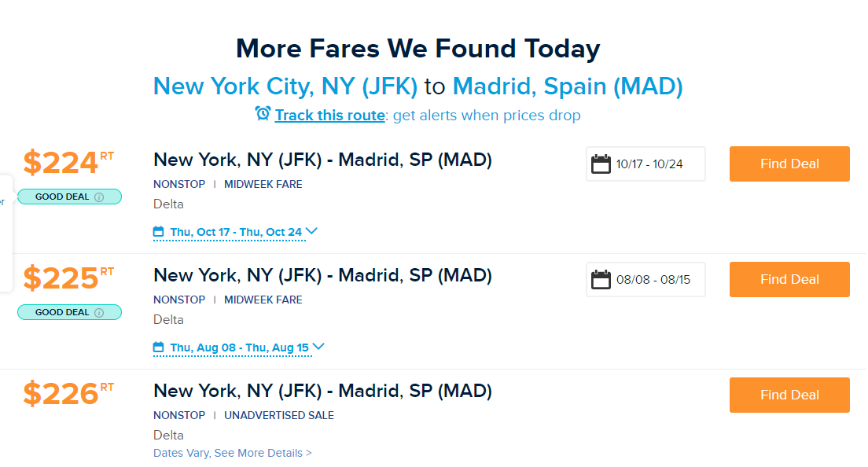Select the New York City, NY (JFK) heading link
868x467 pixels.
[285, 86]
